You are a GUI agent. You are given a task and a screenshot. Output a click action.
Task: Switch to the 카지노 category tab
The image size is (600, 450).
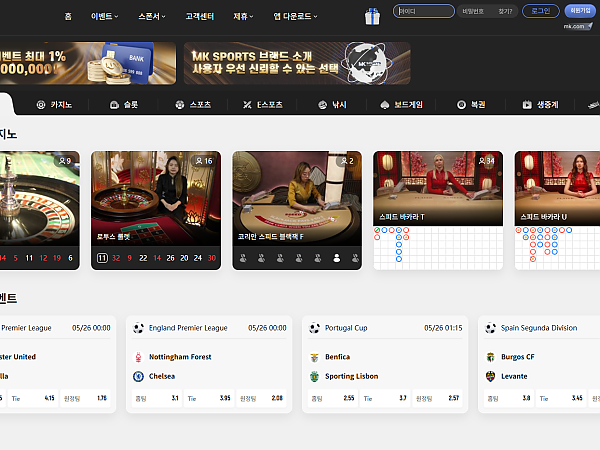coord(54,104)
